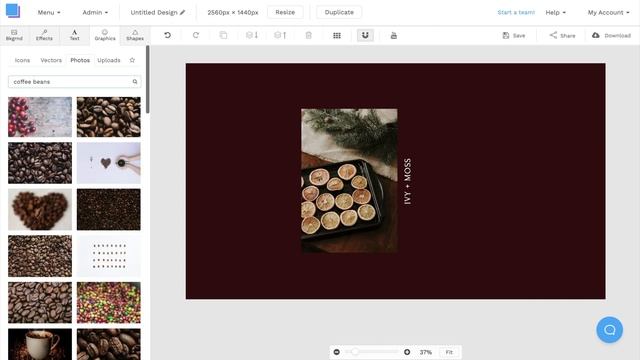This screenshot has height=360, width=640.
Task: Click the Start a team link
Action: (x=516, y=12)
